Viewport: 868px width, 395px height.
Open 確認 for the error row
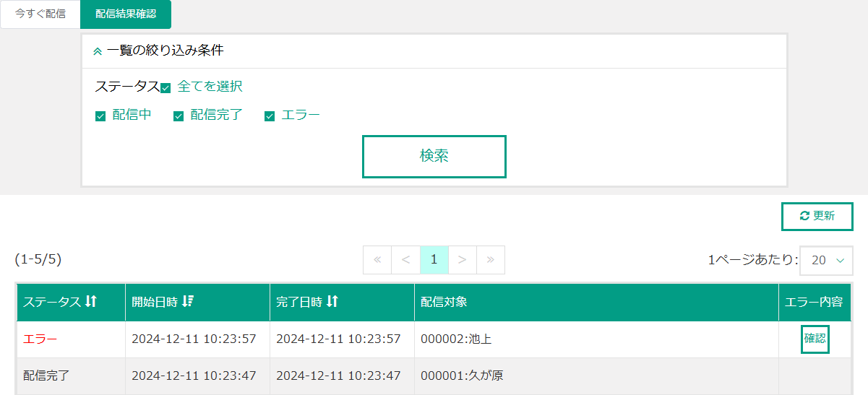(815, 339)
